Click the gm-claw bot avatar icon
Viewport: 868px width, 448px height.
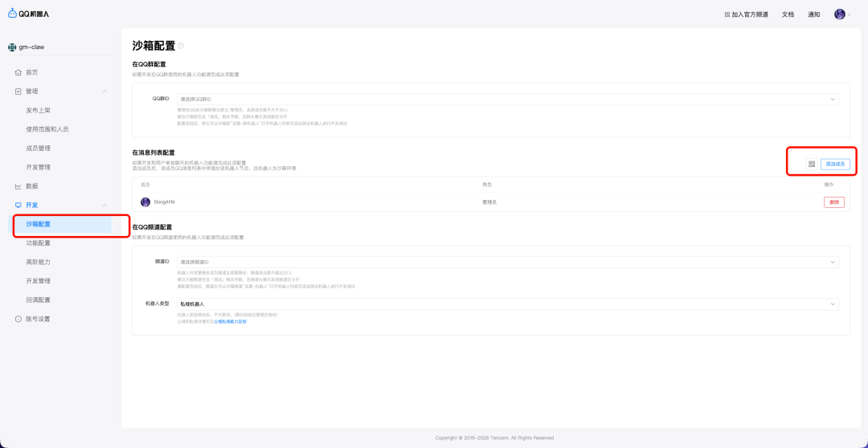pos(12,47)
